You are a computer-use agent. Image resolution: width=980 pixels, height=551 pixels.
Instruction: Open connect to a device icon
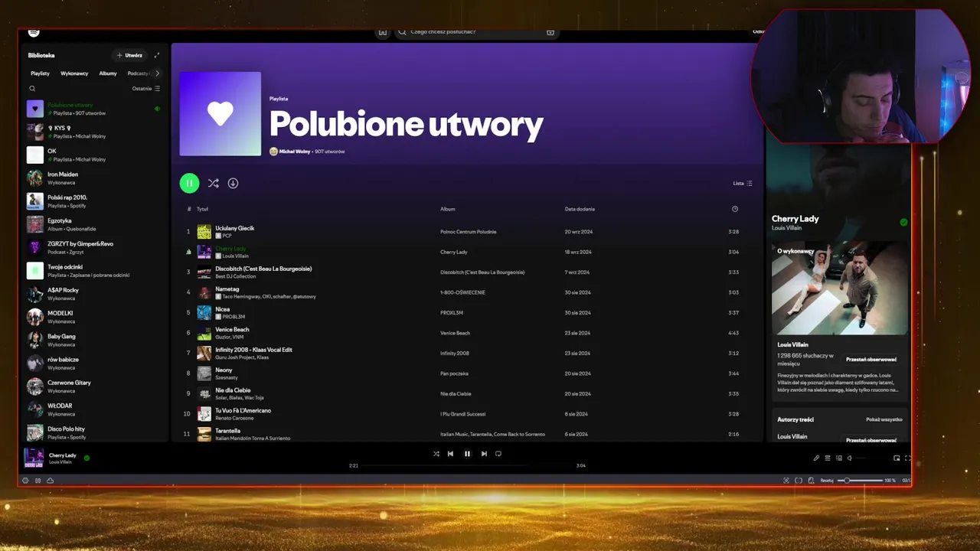[839, 458]
